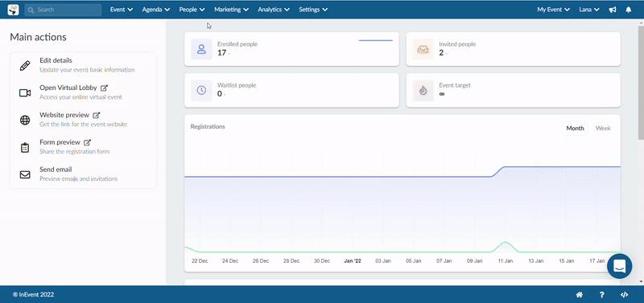This screenshot has height=303, width=644.
Task: Open the notifications bell
Action: [x=629, y=10]
